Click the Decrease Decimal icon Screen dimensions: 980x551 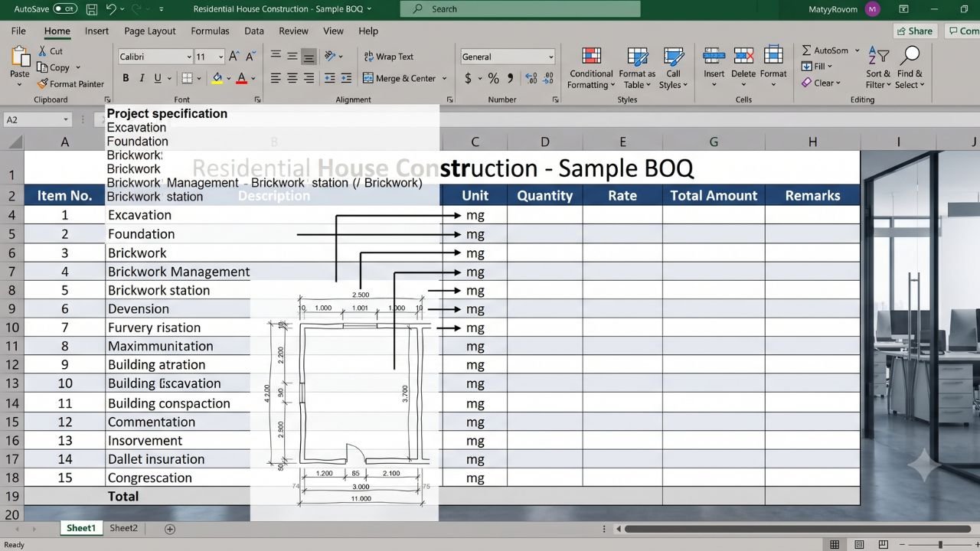[547, 78]
